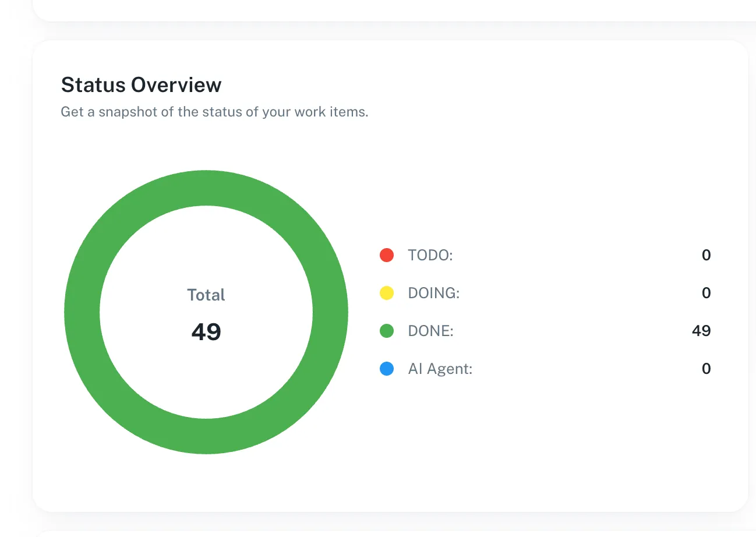The image size is (756, 537).
Task: Click the chart segment representing DONE items
Action: coord(206,186)
